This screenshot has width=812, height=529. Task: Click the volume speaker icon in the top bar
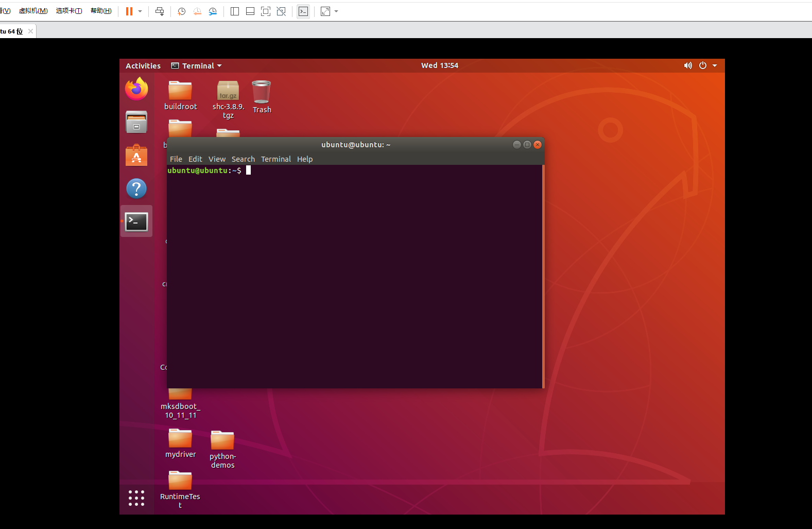688,65
